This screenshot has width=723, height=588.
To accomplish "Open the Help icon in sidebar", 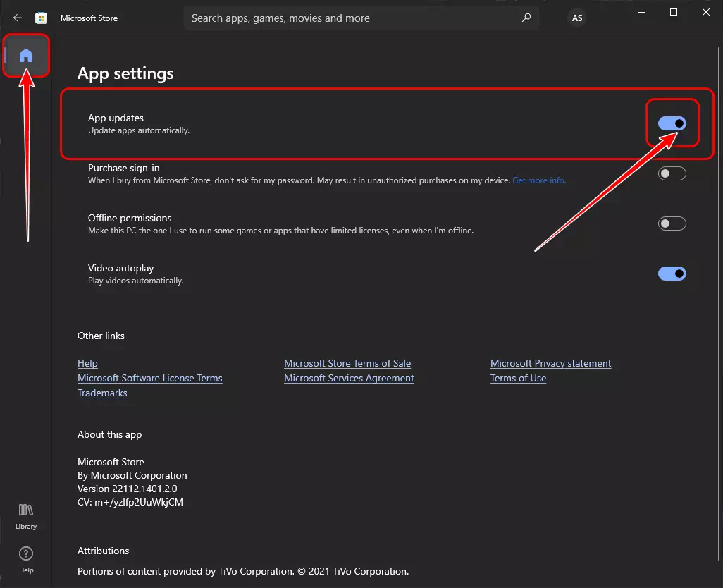I will pos(26,560).
